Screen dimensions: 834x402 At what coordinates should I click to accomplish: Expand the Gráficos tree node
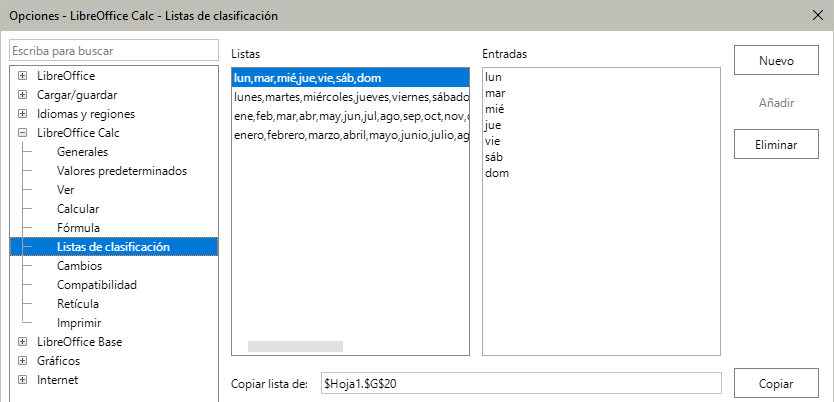click(x=22, y=361)
